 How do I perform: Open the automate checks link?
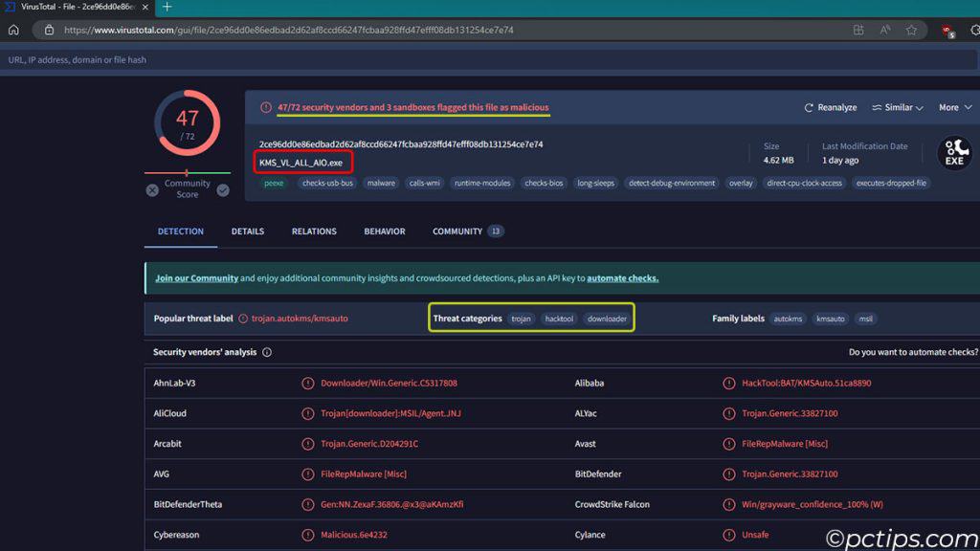(x=622, y=277)
